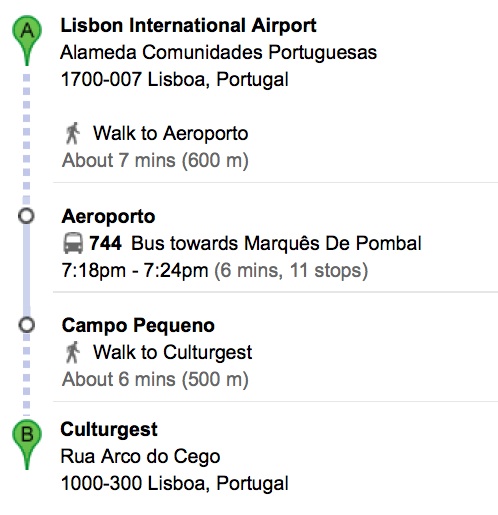Click the 7:18pm - 7:24pm departure time

coord(135,270)
